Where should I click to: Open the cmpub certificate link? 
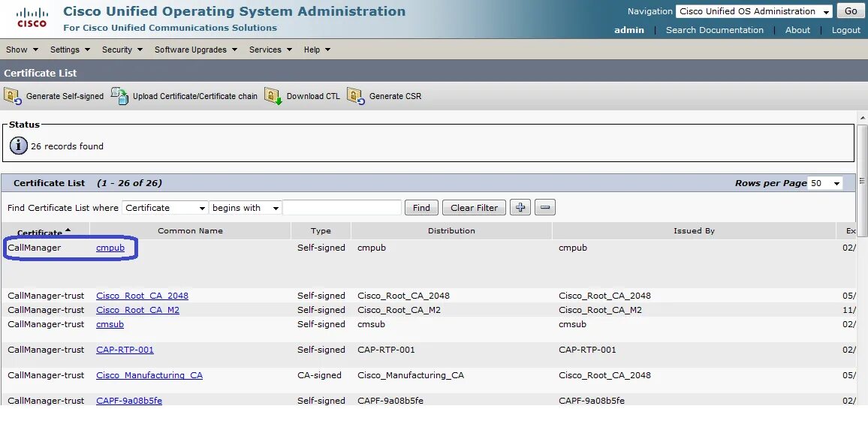point(110,248)
